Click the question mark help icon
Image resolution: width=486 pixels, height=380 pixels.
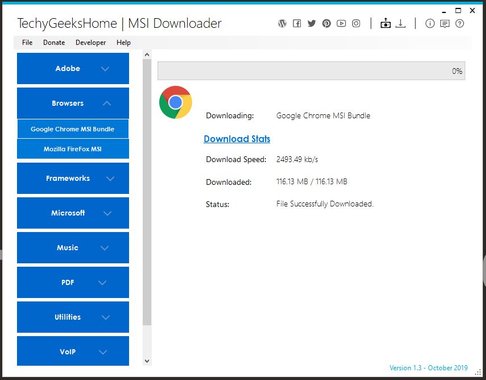[x=460, y=23]
